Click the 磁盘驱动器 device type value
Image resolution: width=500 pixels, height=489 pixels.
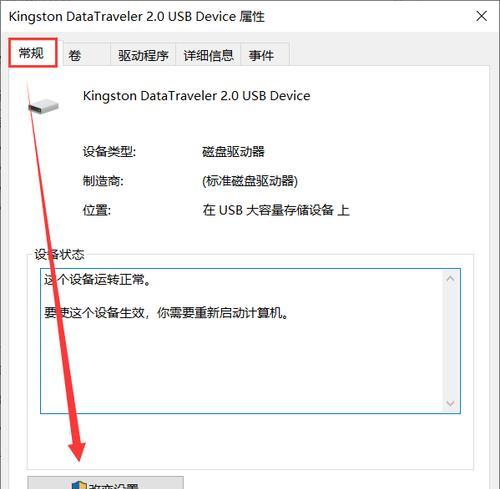click(233, 152)
